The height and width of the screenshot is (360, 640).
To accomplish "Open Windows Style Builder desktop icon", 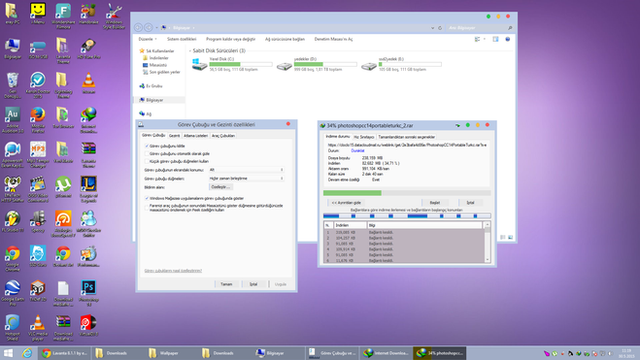I will [x=114, y=16].
